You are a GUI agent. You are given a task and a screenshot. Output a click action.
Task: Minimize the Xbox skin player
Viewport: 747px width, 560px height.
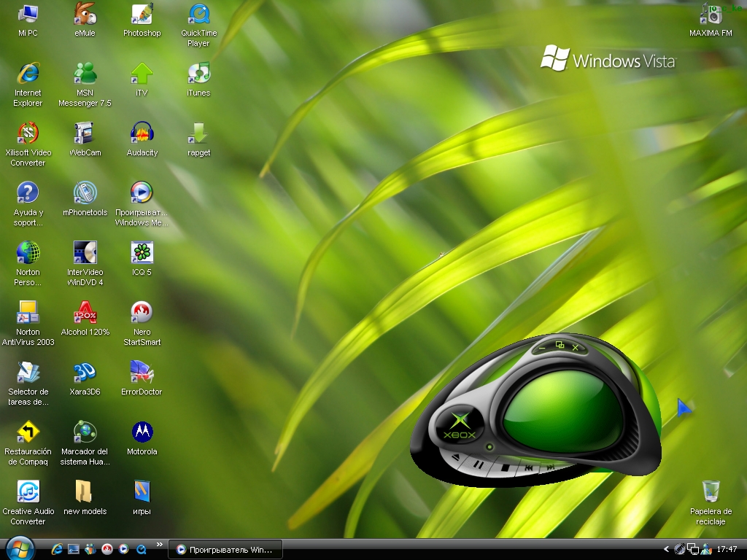(x=542, y=349)
